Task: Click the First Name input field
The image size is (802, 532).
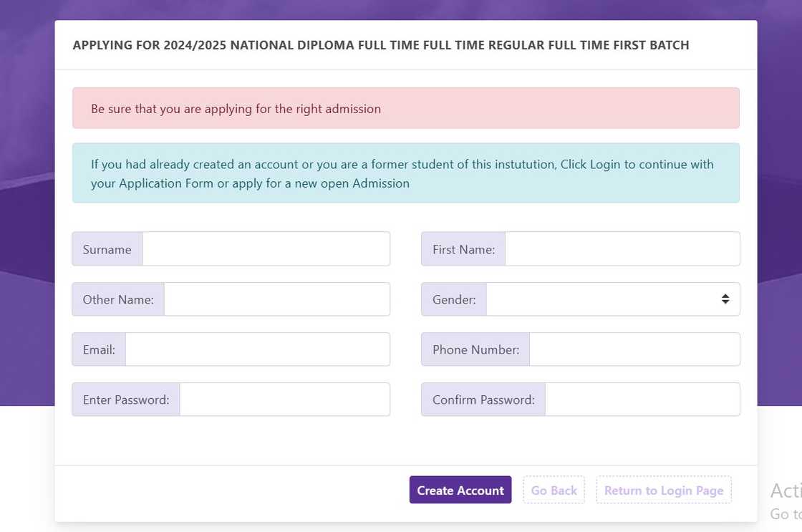Action: pos(622,248)
